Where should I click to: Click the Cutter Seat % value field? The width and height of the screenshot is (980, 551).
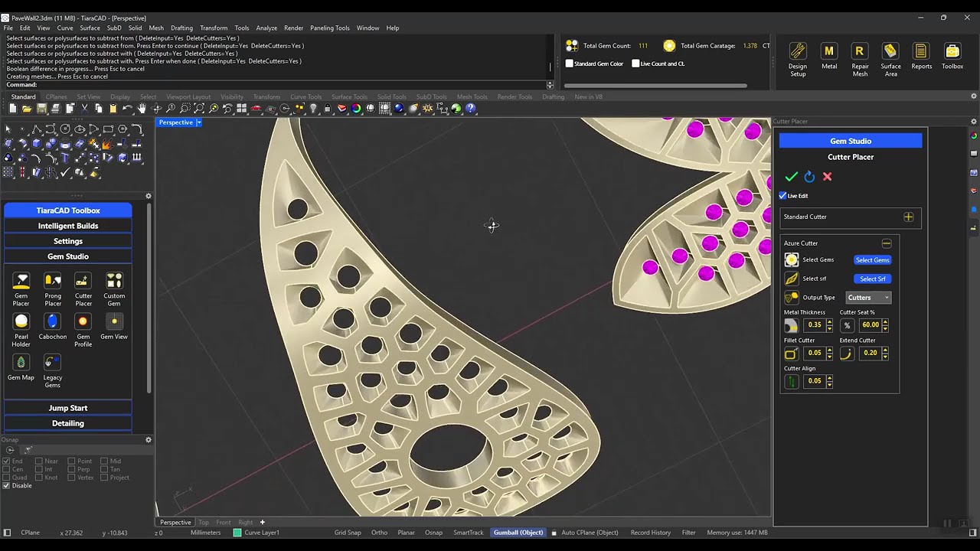[x=870, y=325]
